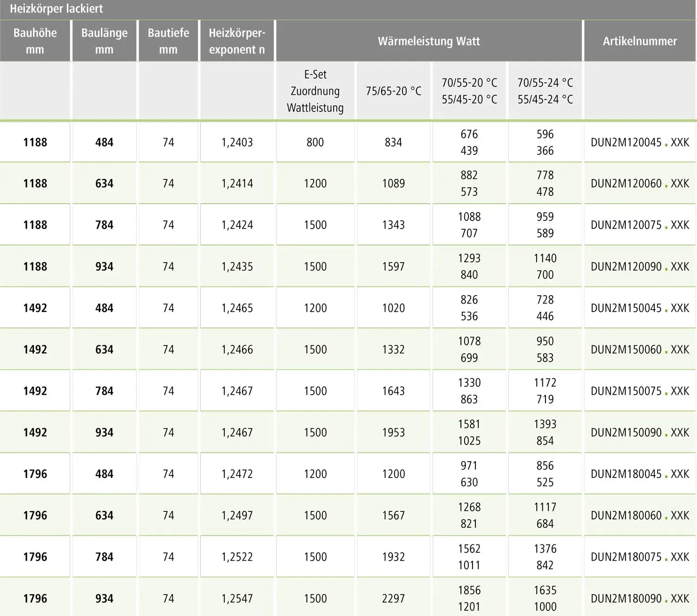The height and width of the screenshot is (616, 697).
Task: Click the E-Set Zuordnung Wattleistung subheader
Action: (315, 91)
